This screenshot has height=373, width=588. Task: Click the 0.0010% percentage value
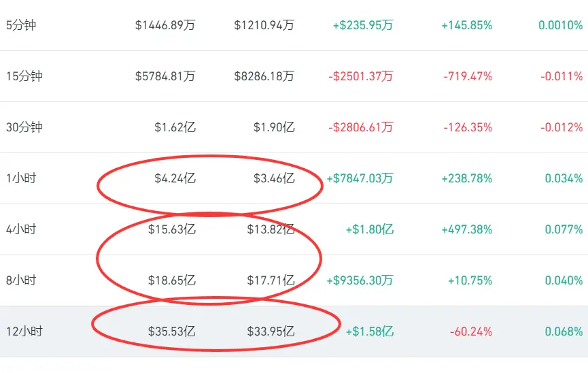(561, 25)
